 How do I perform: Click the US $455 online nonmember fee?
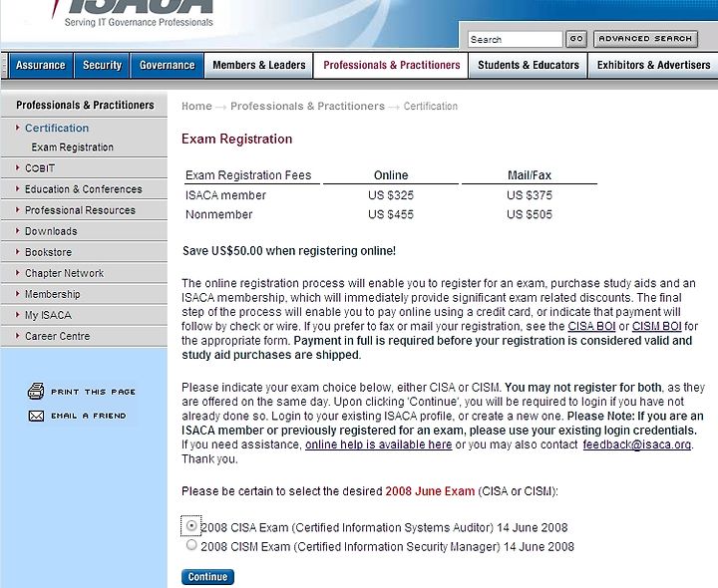(x=391, y=214)
